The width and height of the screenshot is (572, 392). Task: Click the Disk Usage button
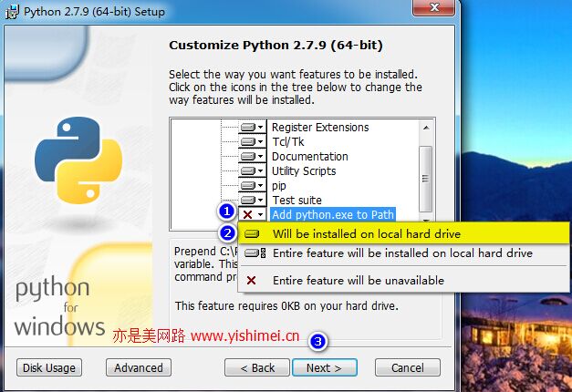coord(49,368)
